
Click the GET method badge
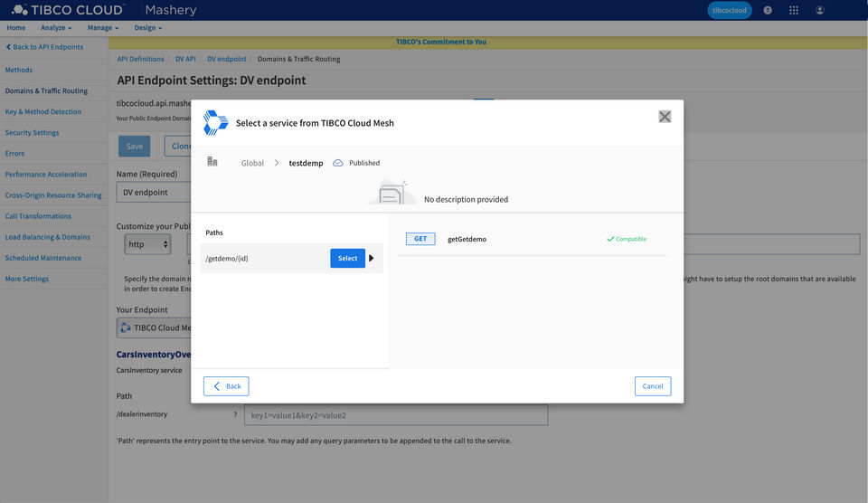point(420,239)
